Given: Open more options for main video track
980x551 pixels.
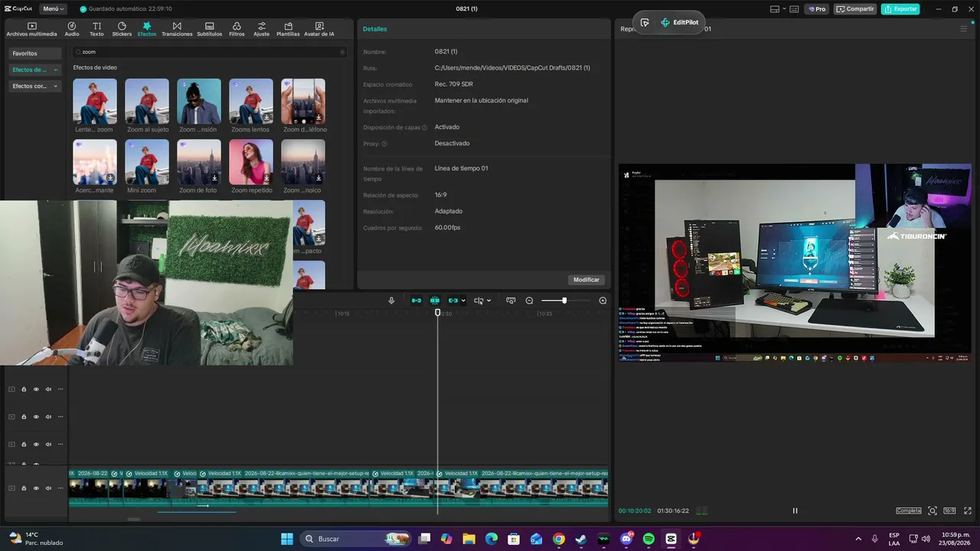Looking at the screenshot, I should [60, 488].
